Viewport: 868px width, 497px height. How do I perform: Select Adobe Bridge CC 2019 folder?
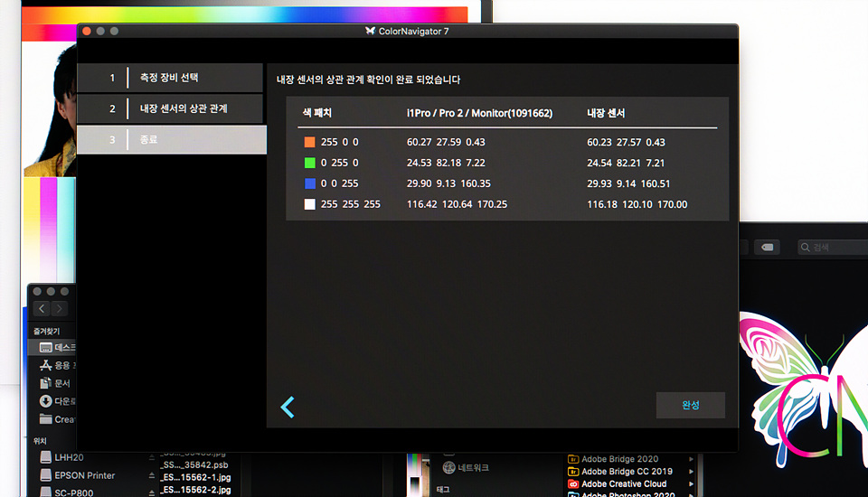click(620, 472)
